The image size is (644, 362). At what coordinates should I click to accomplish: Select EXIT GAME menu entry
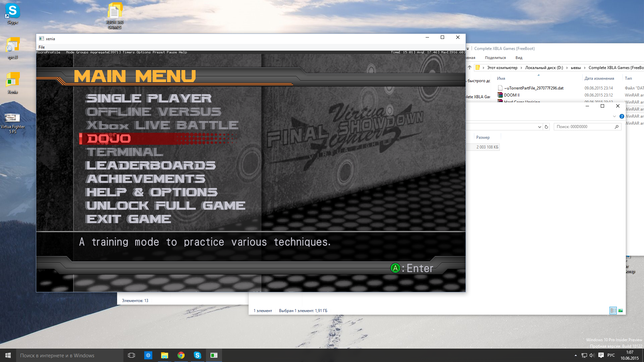pos(128,219)
